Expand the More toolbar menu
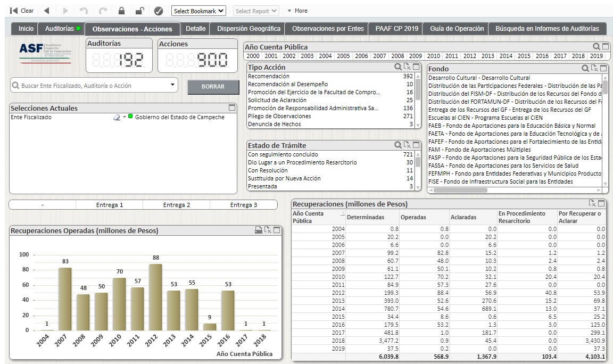Screen dimensions: 613x364 (x=297, y=11)
